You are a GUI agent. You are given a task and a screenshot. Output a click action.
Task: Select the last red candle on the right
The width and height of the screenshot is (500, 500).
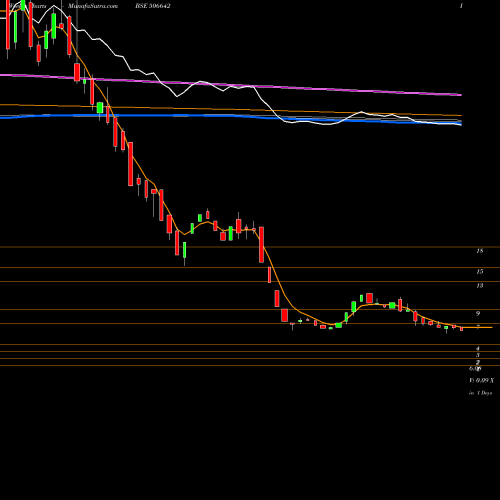click(462, 329)
